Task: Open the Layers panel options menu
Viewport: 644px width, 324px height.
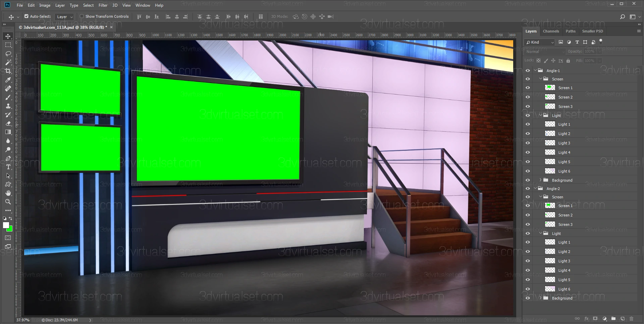Action: pos(639,31)
